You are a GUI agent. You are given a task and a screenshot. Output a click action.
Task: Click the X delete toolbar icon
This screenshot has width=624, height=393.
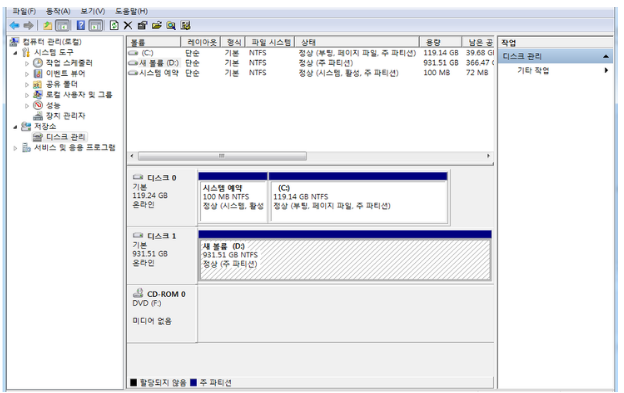(128, 25)
